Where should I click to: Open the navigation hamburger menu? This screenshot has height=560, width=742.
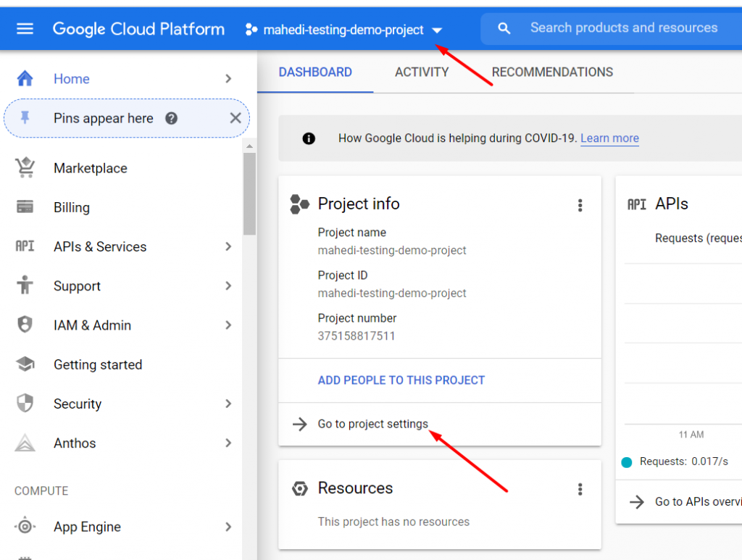(25, 28)
